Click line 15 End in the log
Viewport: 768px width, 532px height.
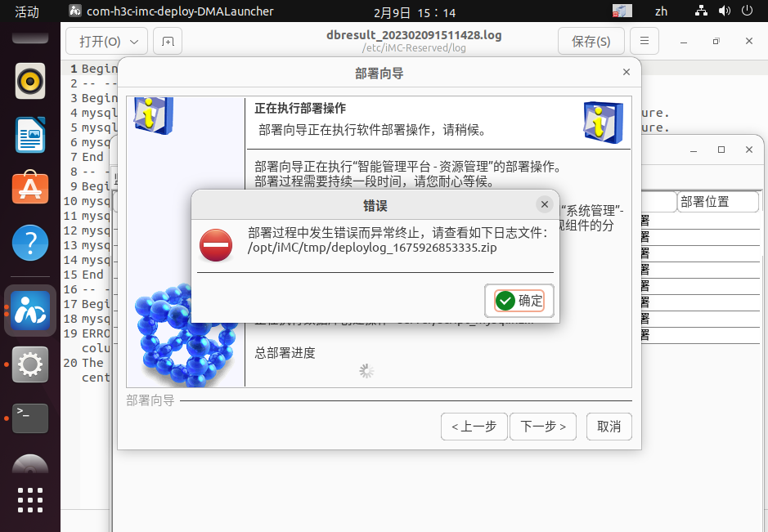[92, 275]
